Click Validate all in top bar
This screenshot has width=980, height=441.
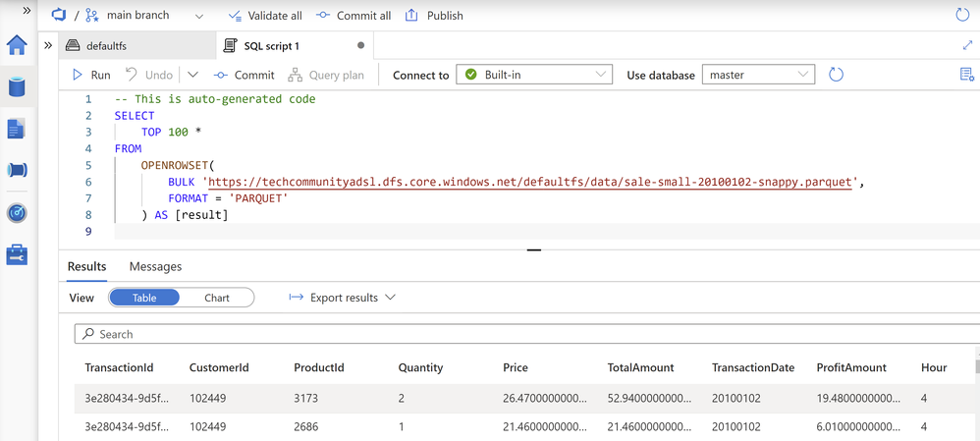pos(264,16)
